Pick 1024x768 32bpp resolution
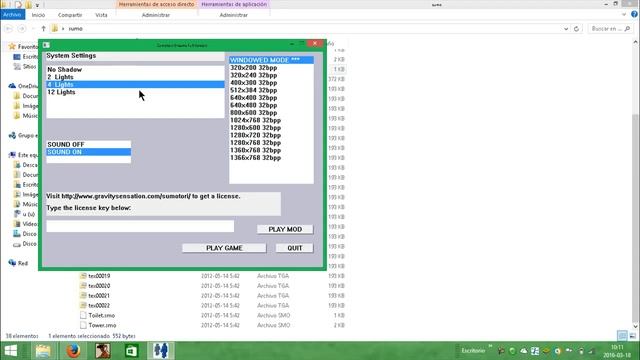The height and width of the screenshot is (360, 640). tap(271, 120)
